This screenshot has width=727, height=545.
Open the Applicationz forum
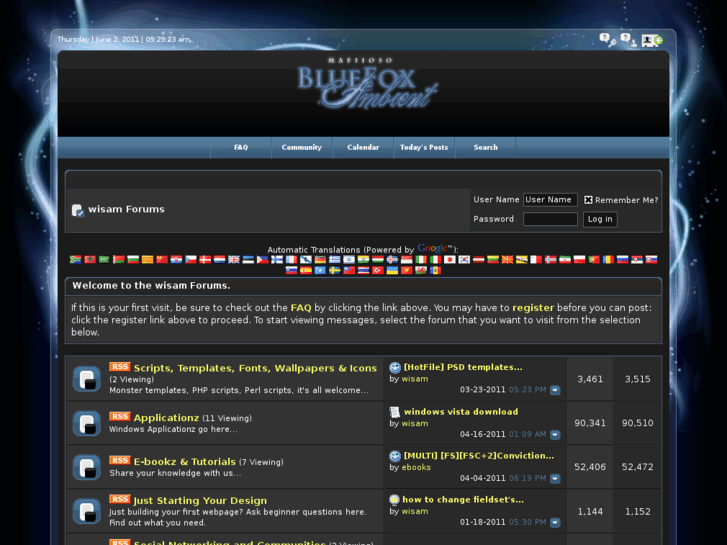pyautogui.click(x=166, y=418)
